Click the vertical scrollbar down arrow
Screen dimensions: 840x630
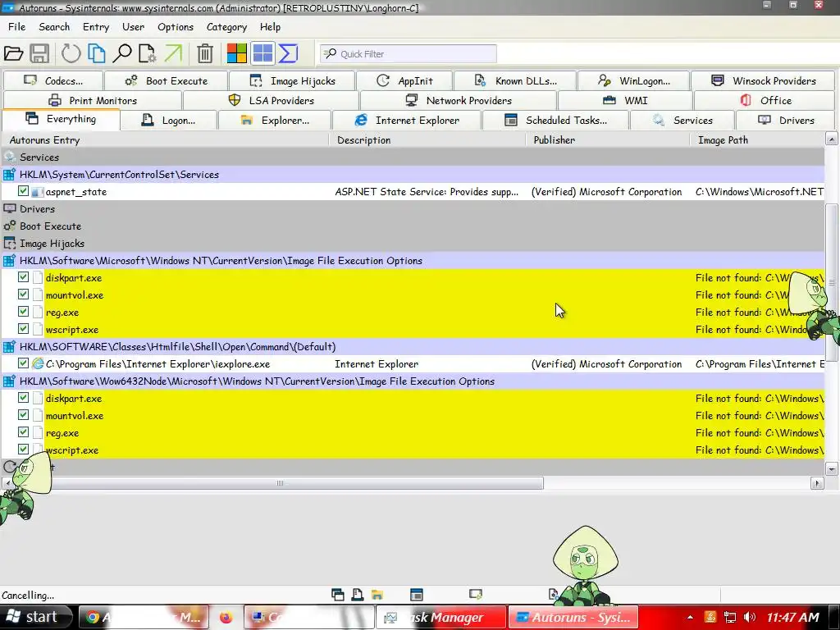coord(832,469)
